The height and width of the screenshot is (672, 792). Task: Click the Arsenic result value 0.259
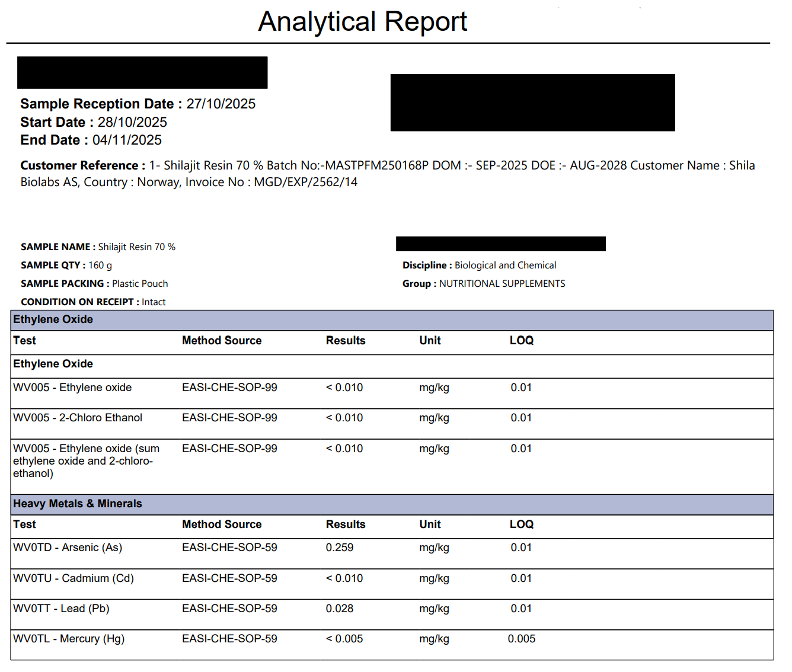point(339,548)
